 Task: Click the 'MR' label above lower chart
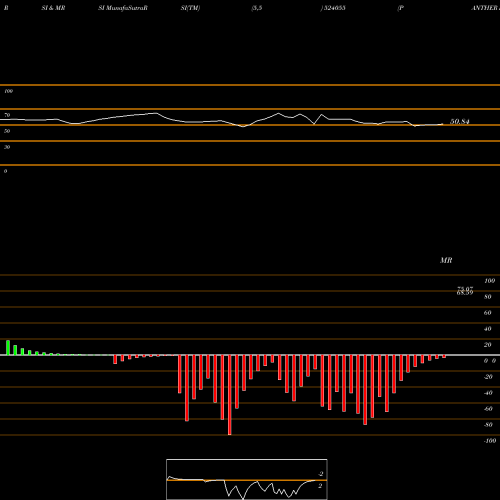point(446,260)
